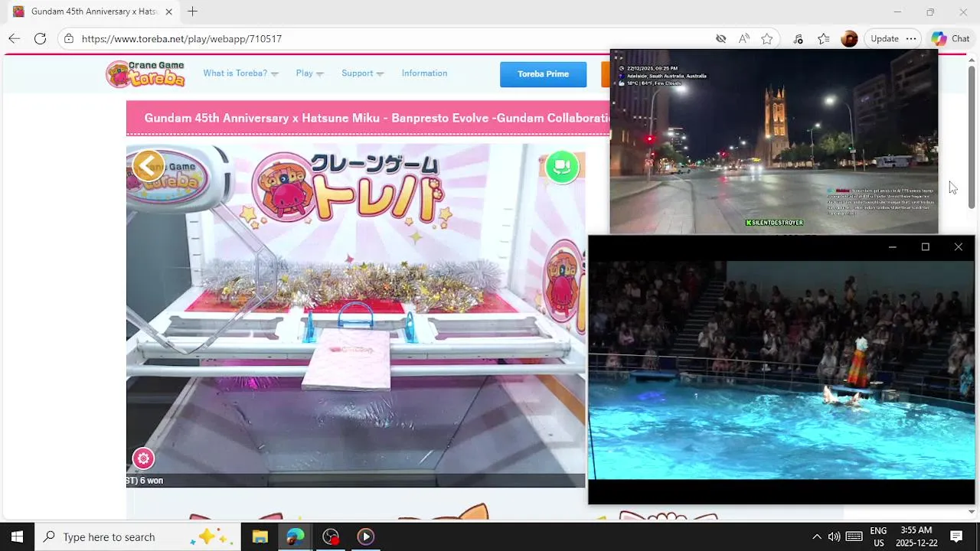Open Microsoft Edge on the taskbar
The image size is (980, 551).
pyautogui.click(x=296, y=536)
